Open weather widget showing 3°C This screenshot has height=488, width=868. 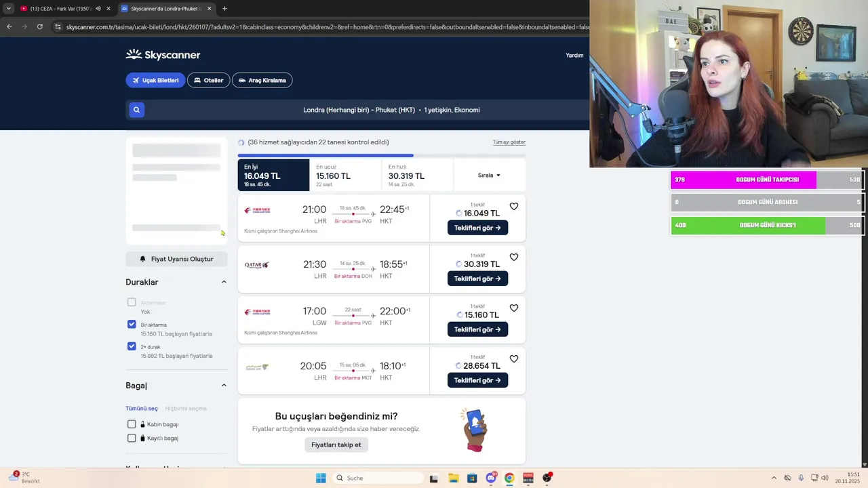click(24, 477)
